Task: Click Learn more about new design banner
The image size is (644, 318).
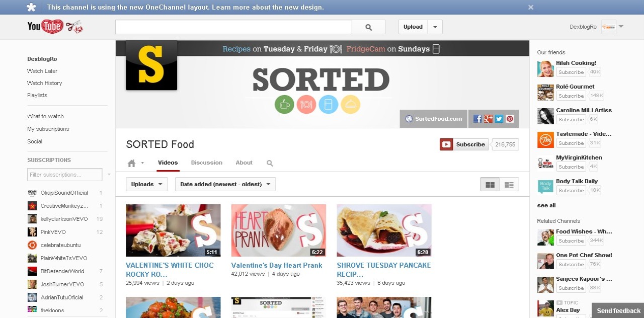Action: point(268,8)
